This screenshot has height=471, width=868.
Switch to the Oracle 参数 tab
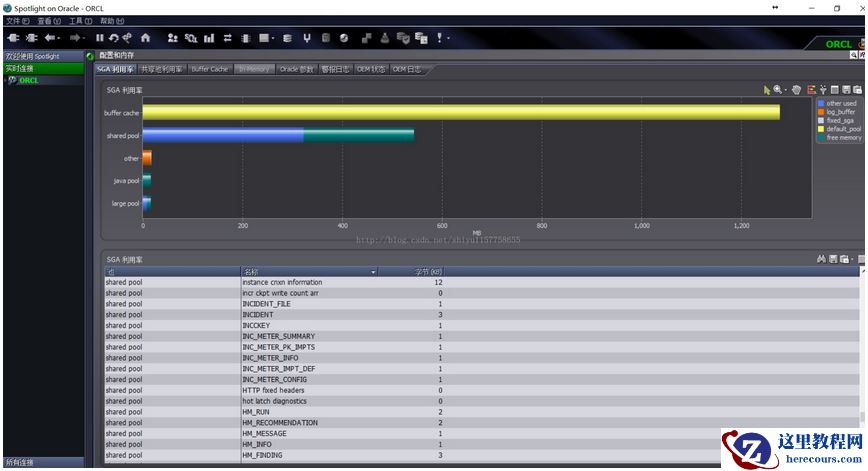[x=297, y=69]
